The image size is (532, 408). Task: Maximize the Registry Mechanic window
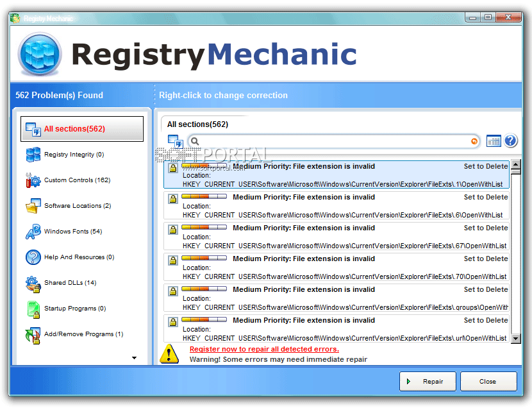click(488, 17)
